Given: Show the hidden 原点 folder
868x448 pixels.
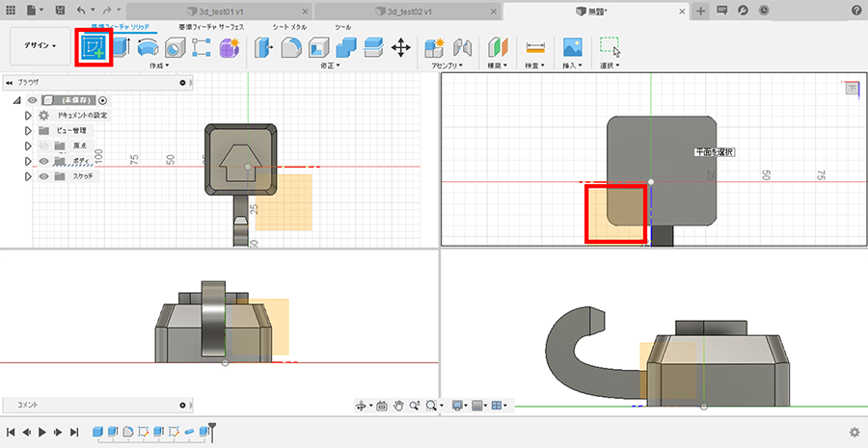Looking at the screenshot, I should pos(43,145).
